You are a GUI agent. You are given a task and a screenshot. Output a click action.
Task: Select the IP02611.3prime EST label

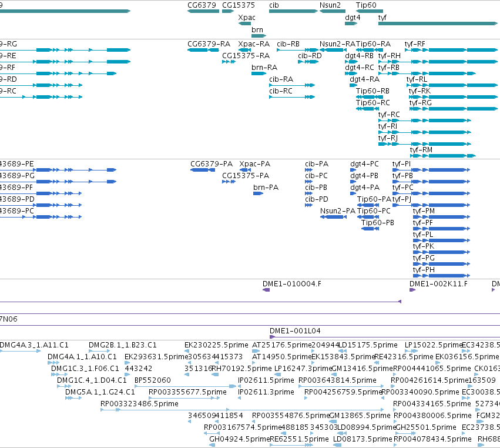266,392
